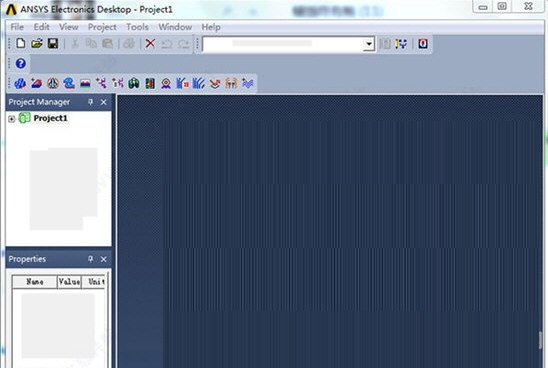Insert design using the blue cluster icon
This screenshot has width=548, height=368.
(x=20, y=84)
